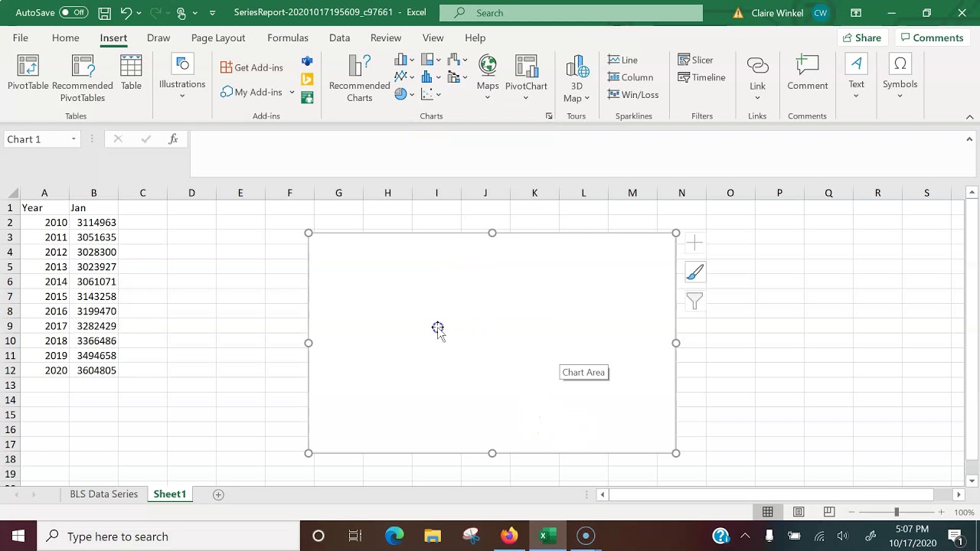Click Get Add-ins
Screen dimensions: 980x551
pyautogui.click(x=252, y=67)
